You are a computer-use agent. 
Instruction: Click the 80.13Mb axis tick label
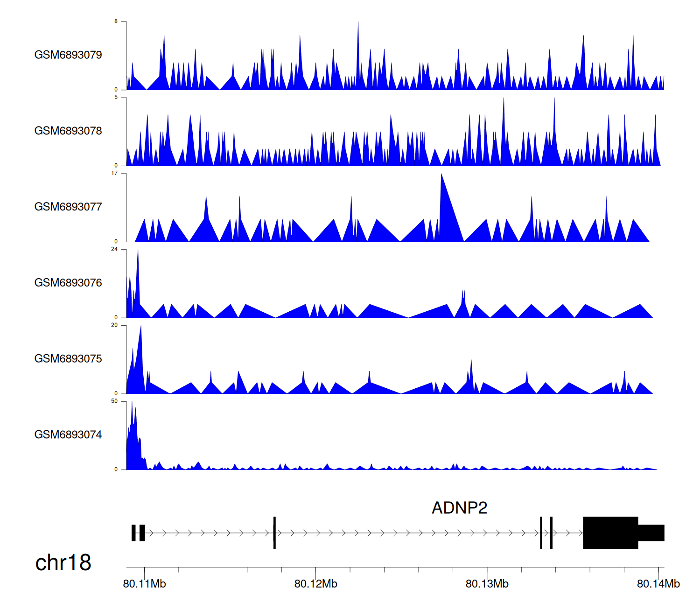pyautogui.click(x=487, y=584)
